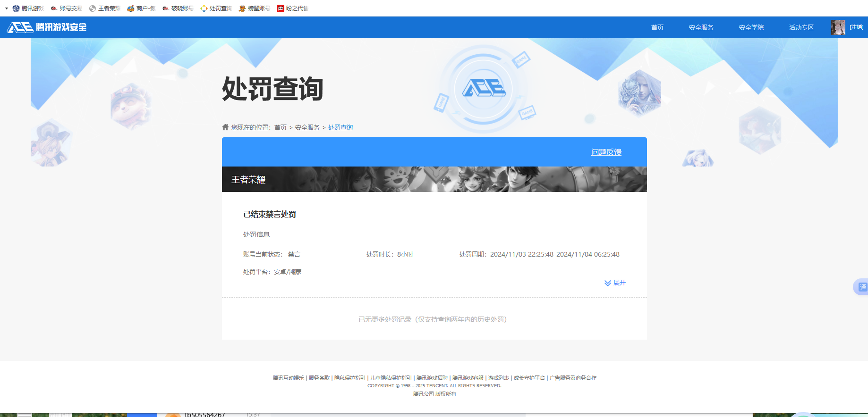Click the translate 译 floating button

862,287
